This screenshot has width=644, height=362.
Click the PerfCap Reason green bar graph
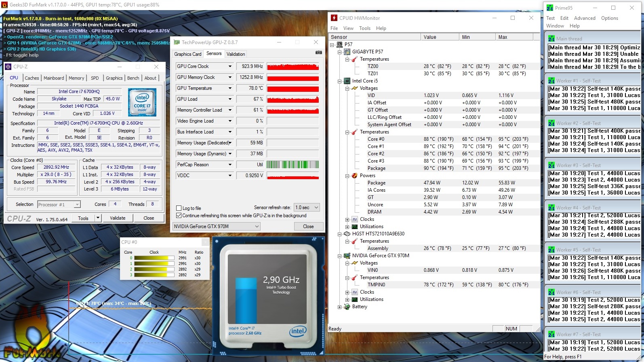pyautogui.click(x=293, y=165)
